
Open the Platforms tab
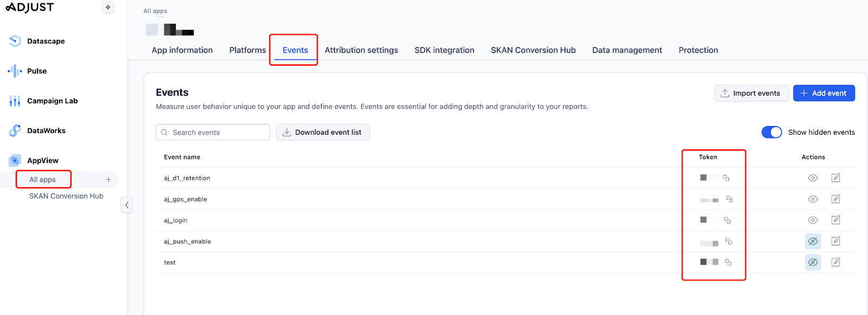coord(247,50)
